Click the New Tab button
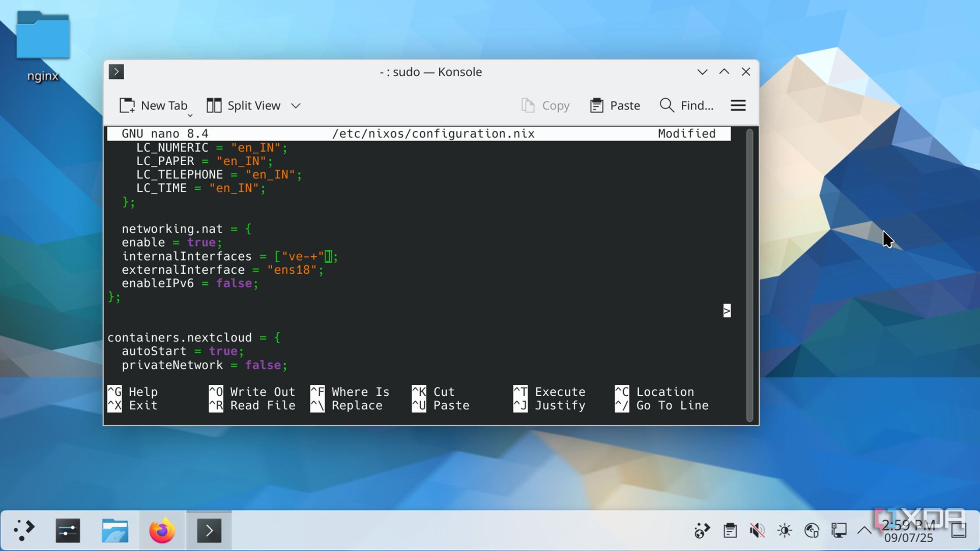This screenshot has height=551, width=980. pyautogui.click(x=154, y=105)
